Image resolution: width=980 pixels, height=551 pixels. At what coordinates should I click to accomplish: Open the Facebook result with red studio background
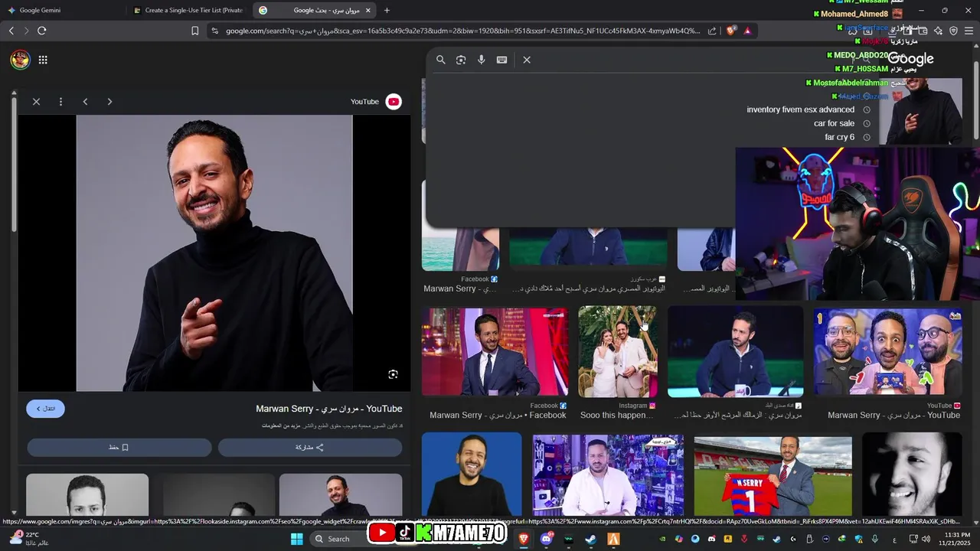495,352
